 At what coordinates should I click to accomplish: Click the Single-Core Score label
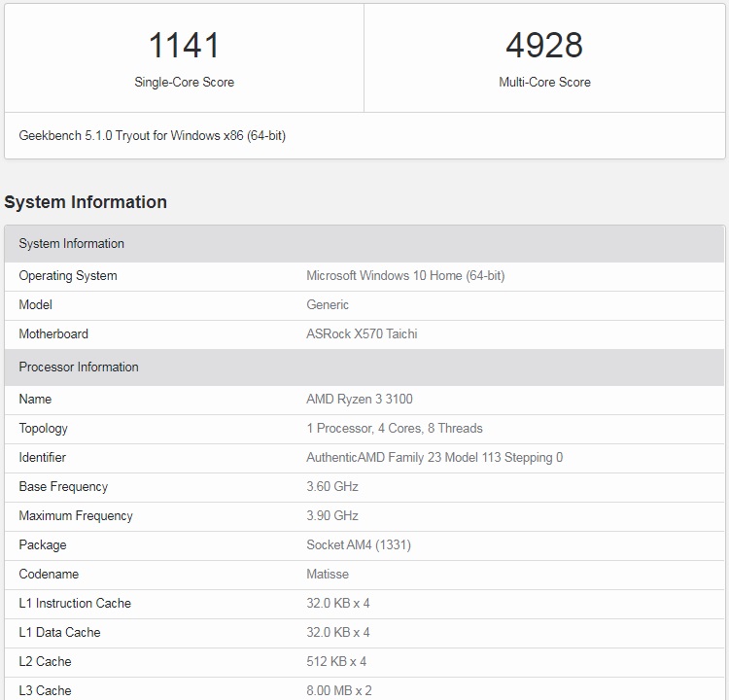coord(184,82)
